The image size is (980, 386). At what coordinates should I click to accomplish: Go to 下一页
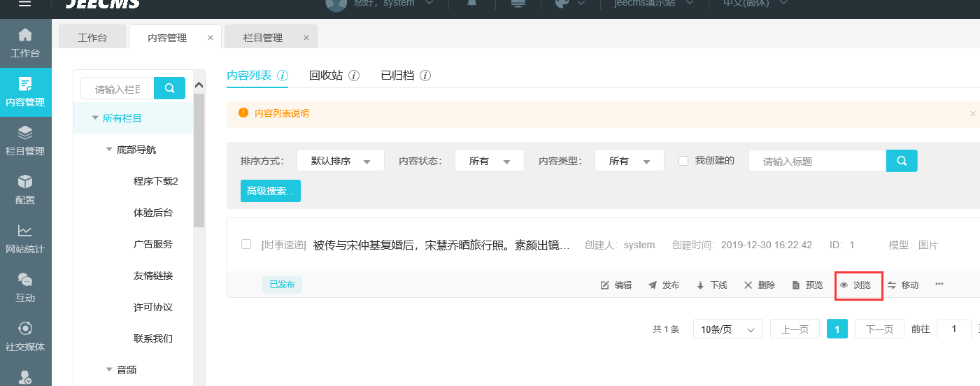tap(879, 329)
